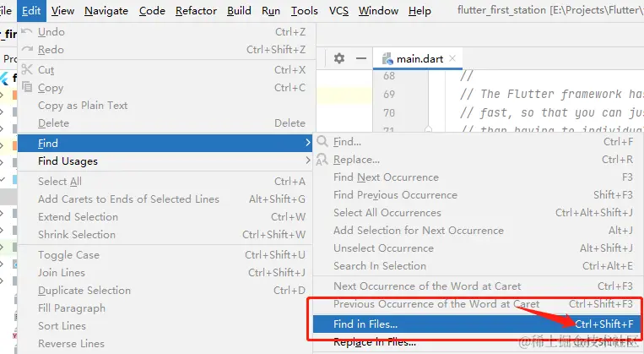Close the main.dart editor tab

(x=453, y=59)
